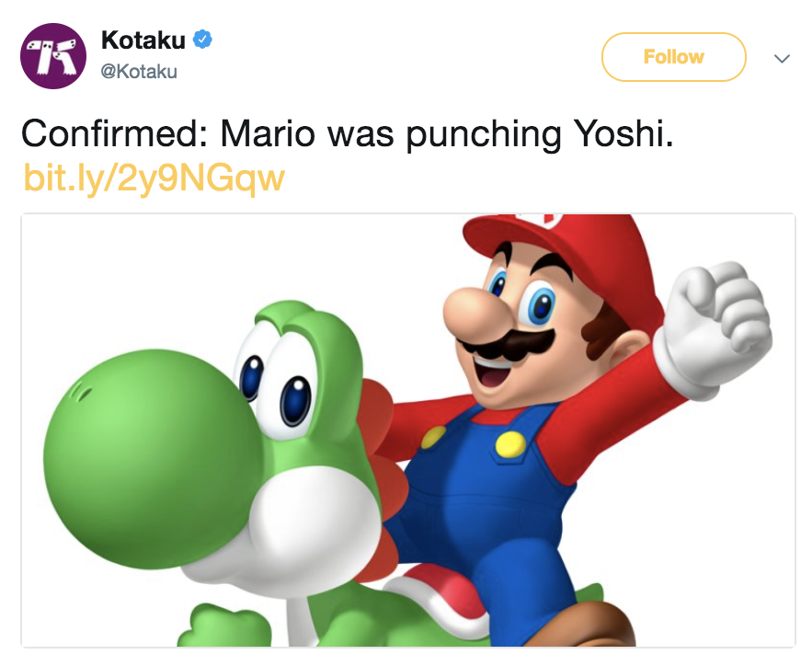Click Mario's mustache in the photo
This screenshot has width=812, height=666.
click(510, 347)
